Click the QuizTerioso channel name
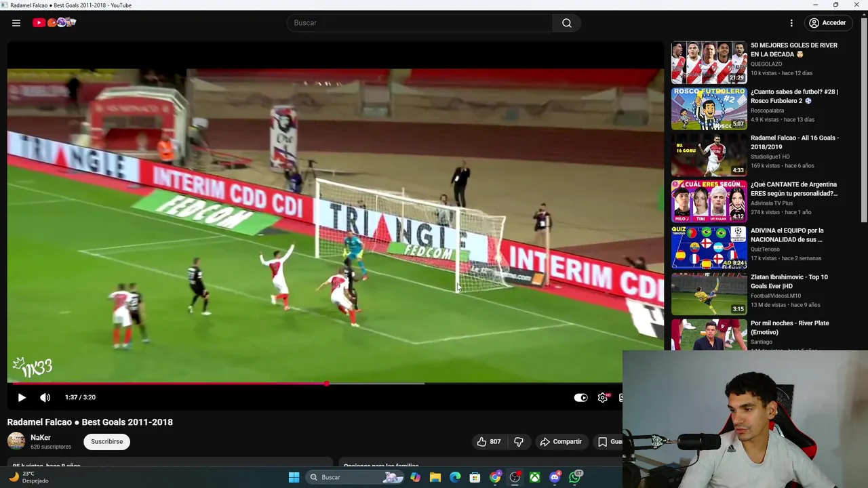 point(766,249)
